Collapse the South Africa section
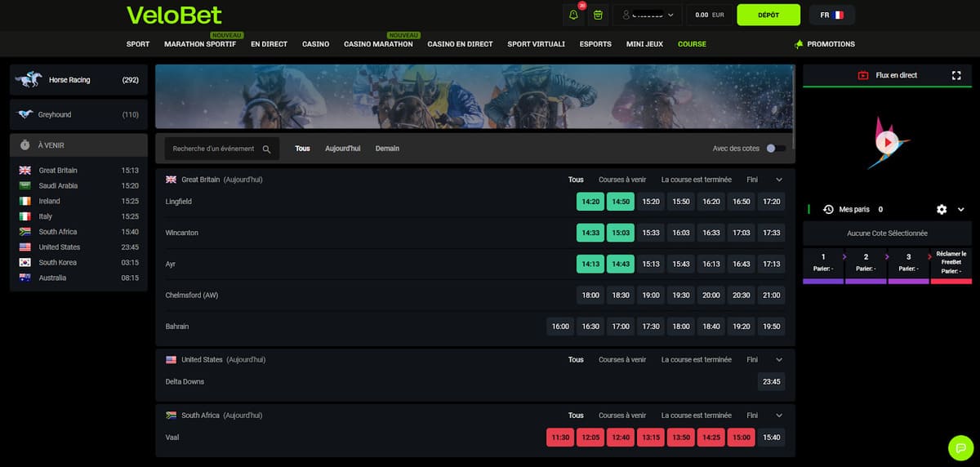Screen dimensions: 980x467 (779, 416)
